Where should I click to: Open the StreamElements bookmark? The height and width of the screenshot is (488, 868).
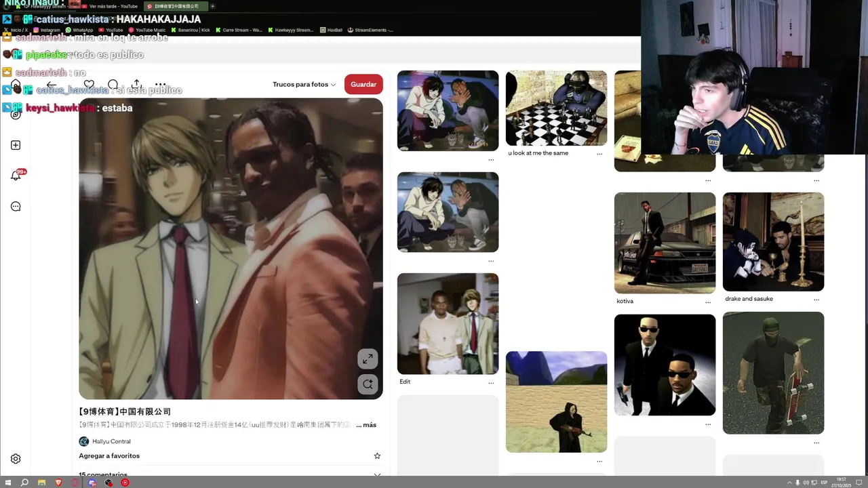tap(370, 30)
